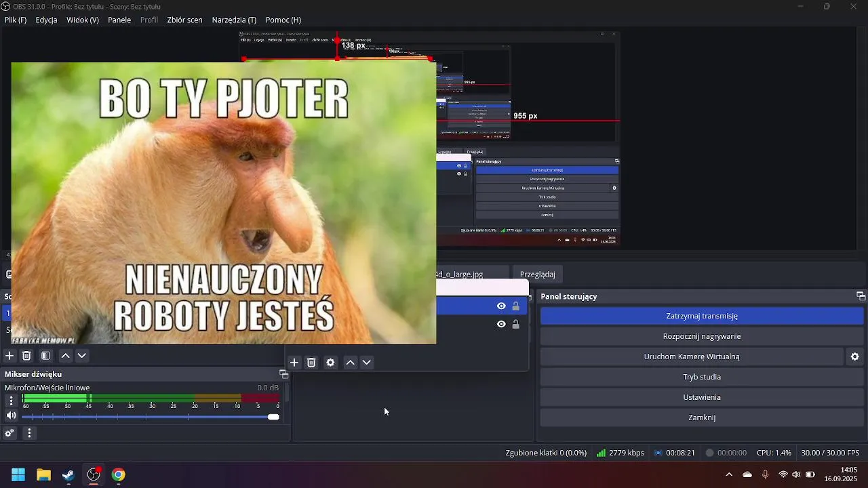Mute Mikrofon/Wejście liniowe speaker icon
Screen dimensions: 868x488
(x=11, y=416)
